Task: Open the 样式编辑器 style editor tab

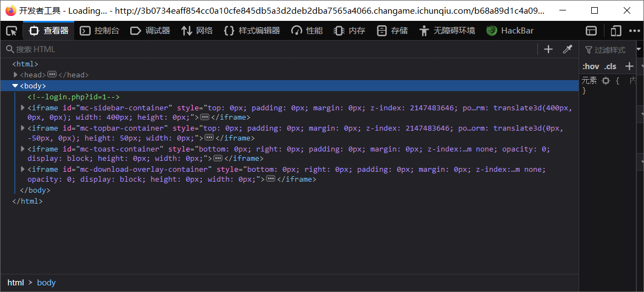Action: (x=252, y=30)
